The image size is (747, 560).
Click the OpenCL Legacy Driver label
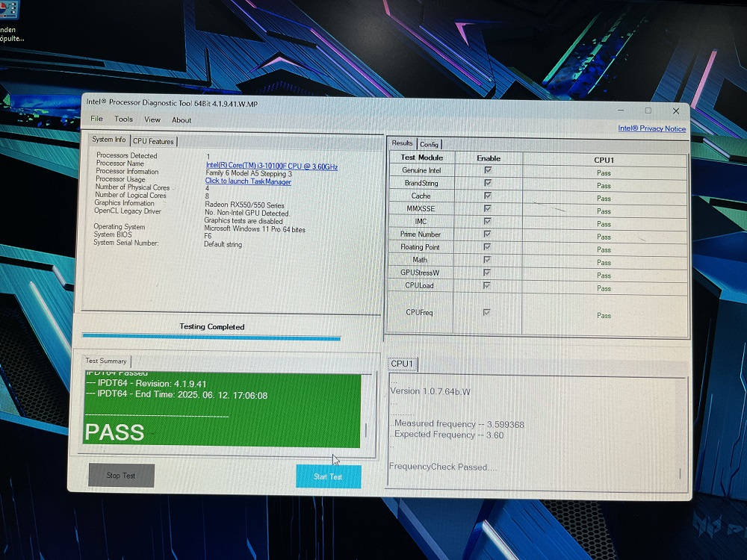[127, 211]
